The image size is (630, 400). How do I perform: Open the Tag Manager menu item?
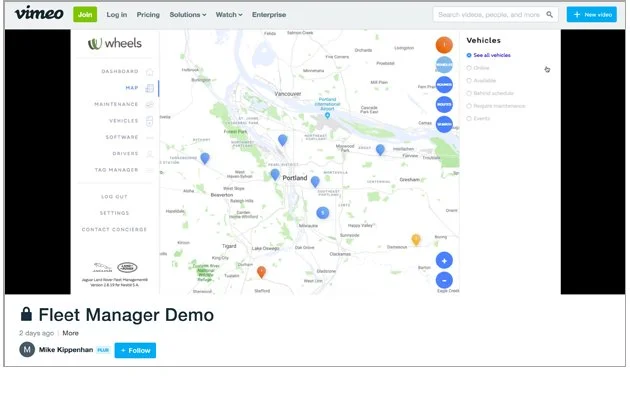click(116, 170)
